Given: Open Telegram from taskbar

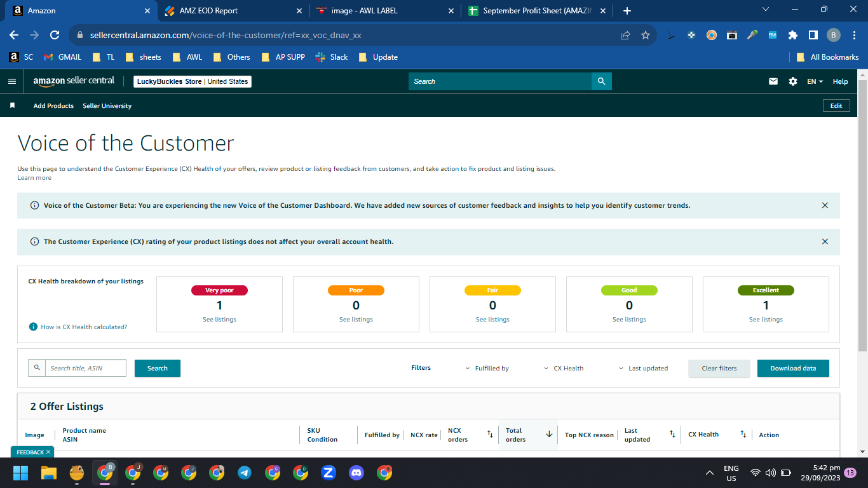Looking at the screenshot, I should pyautogui.click(x=245, y=473).
